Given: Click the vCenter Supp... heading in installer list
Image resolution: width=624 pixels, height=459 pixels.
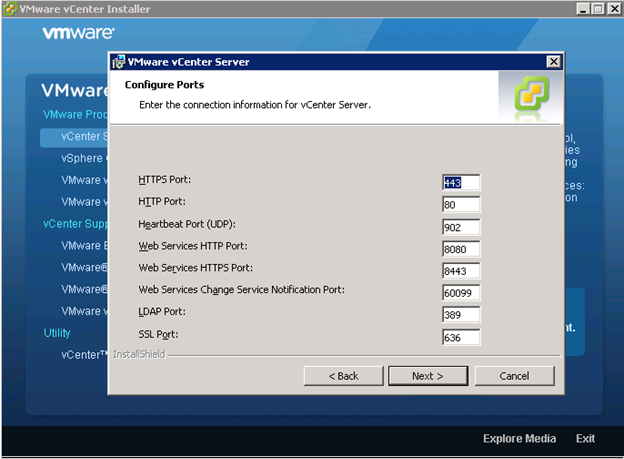Looking at the screenshot, I should [x=75, y=224].
